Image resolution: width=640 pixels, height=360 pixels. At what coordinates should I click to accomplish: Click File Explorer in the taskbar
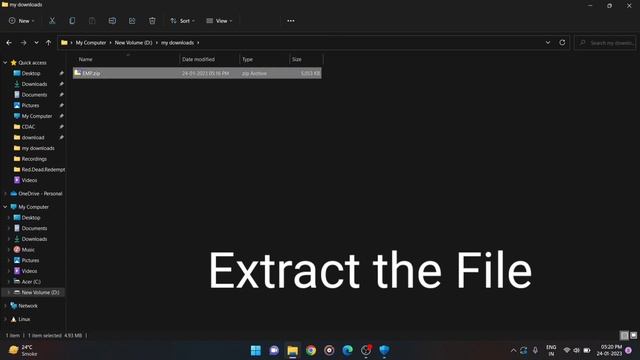click(293, 350)
